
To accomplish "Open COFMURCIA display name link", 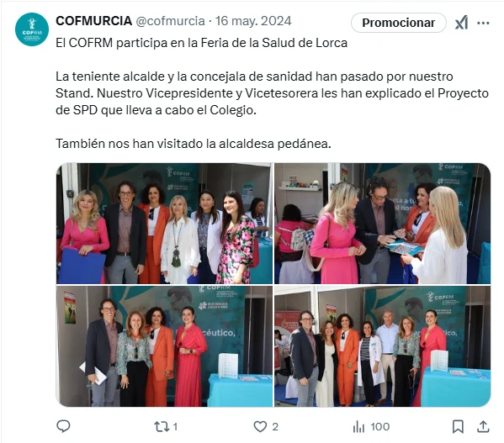I will pos(94,21).
